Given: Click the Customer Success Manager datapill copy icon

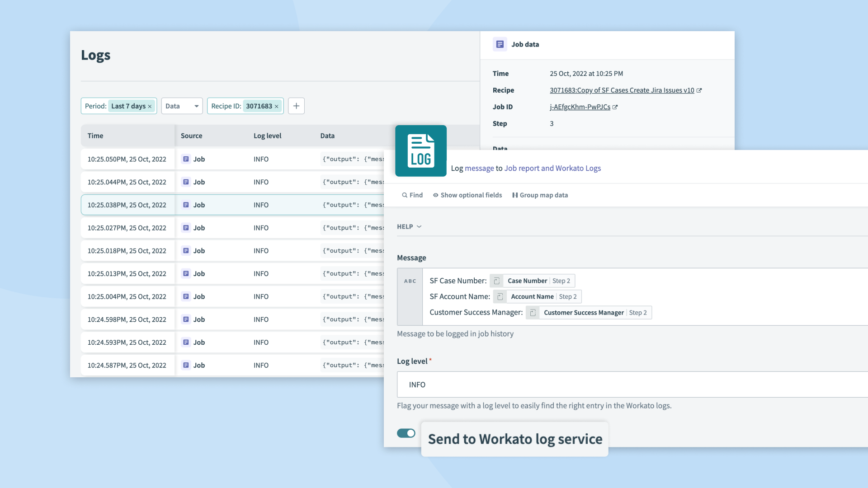Looking at the screenshot, I should (533, 312).
